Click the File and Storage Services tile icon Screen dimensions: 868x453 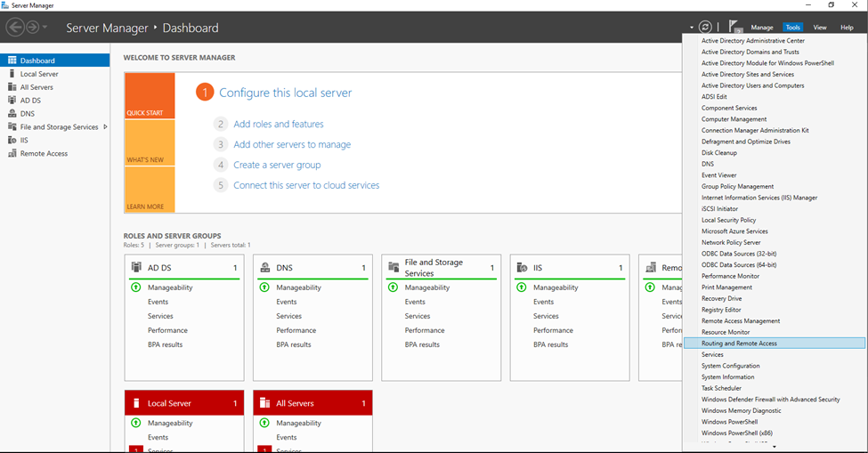(393, 267)
